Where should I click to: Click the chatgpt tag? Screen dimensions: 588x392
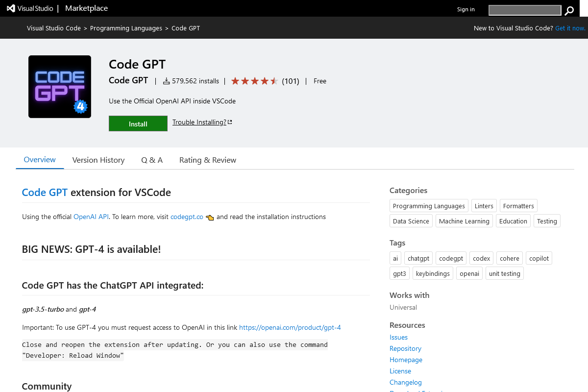(418, 258)
